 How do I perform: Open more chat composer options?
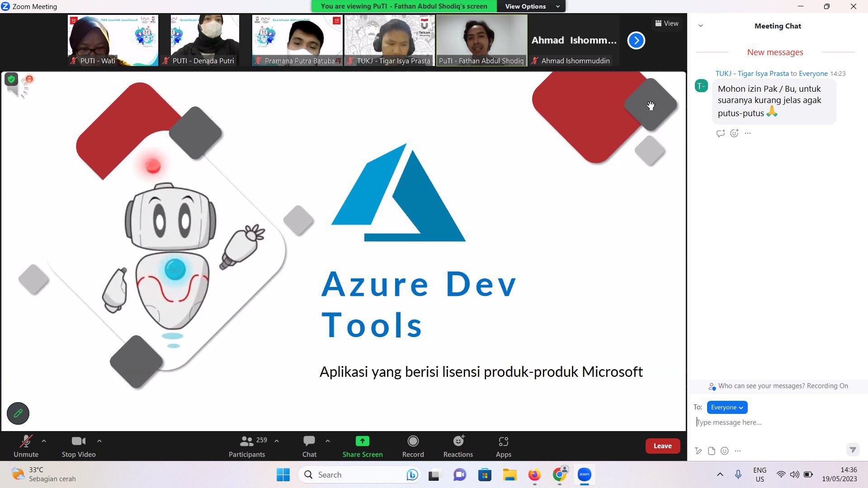coord(738,450)
